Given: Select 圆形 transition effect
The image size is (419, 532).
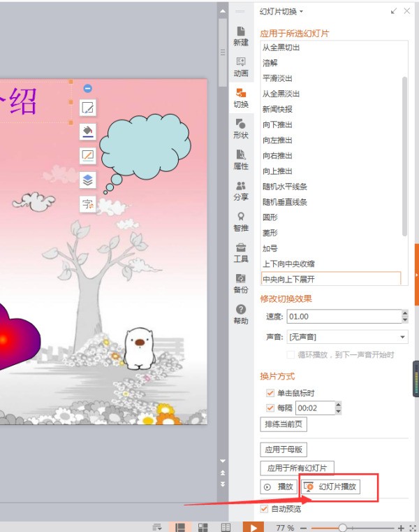Looking at the screenshot, I should point(270,217).
